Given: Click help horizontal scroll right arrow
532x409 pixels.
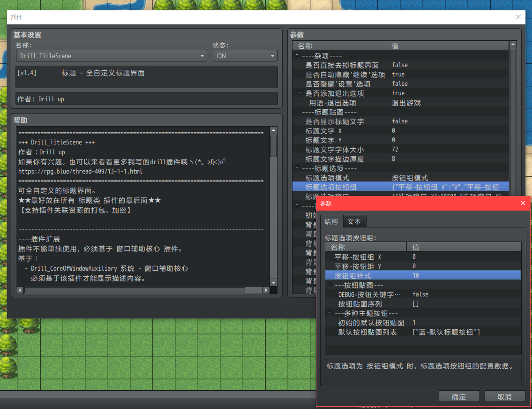Looking at the screenshot, I should [x=266, y=290].
